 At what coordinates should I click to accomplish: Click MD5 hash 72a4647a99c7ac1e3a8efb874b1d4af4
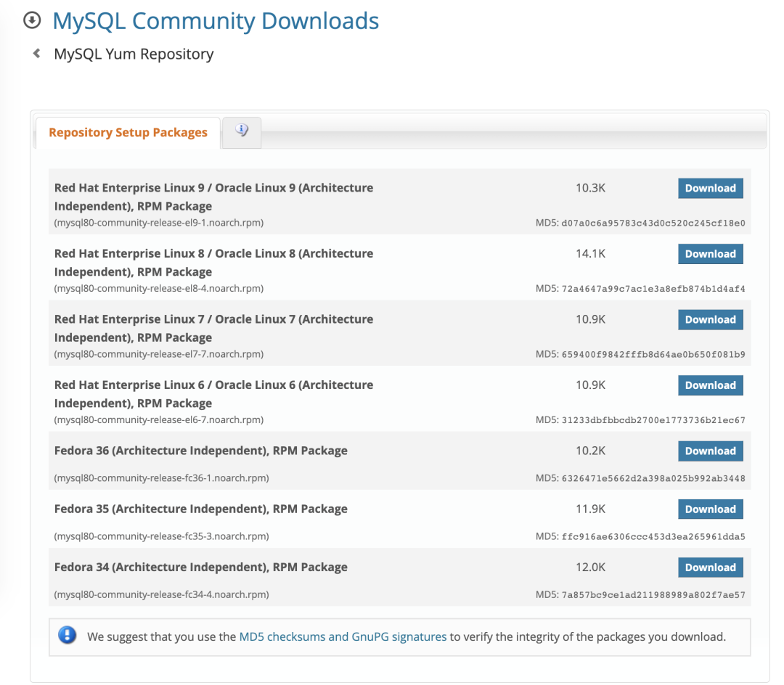coord(653,289)
